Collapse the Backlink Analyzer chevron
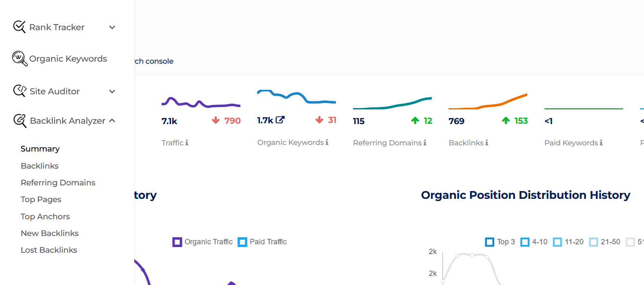Image resolution: width=644 pixels, height=285 pixels. pyautogui.click(x=112, y=120)
